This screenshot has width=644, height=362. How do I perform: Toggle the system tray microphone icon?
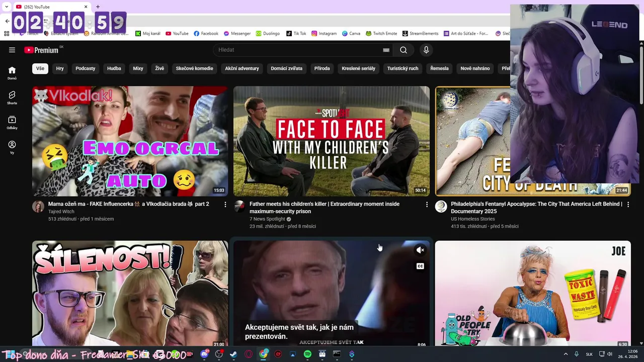pos(577,354)
